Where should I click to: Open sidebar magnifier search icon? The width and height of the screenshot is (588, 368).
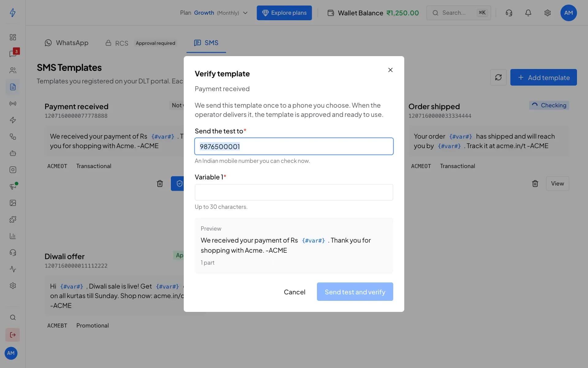coord(13,317)
